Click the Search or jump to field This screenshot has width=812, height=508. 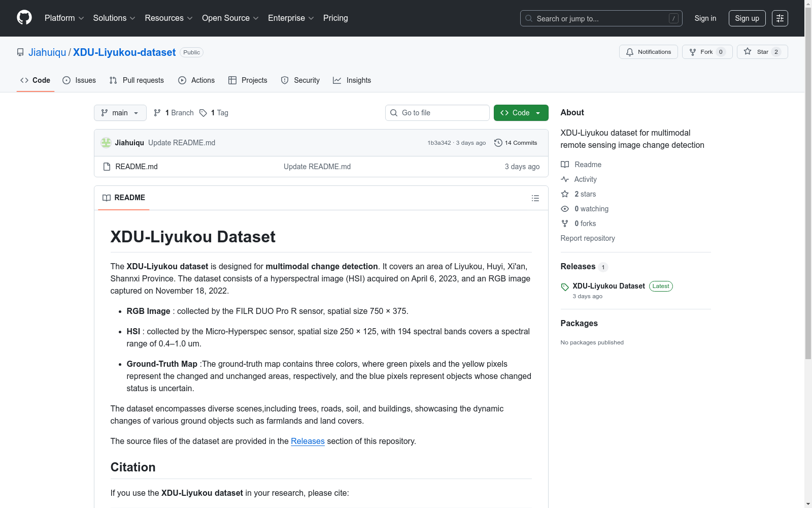pyautogui.click(x=601, y=18)
